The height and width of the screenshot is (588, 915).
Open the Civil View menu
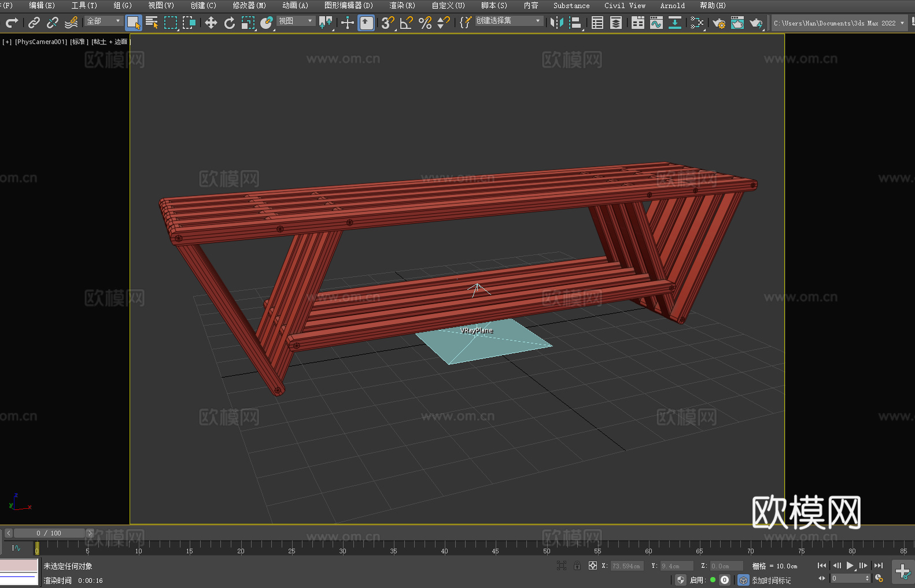point(625,5)
